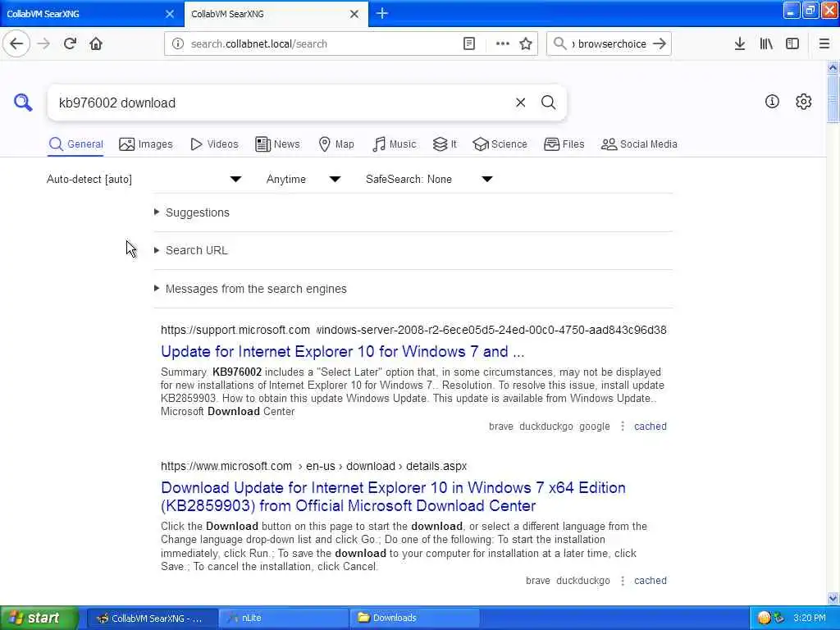Click the browser address bar URL
The width and height of the screenshot is (840, 630).
point(322,44)
